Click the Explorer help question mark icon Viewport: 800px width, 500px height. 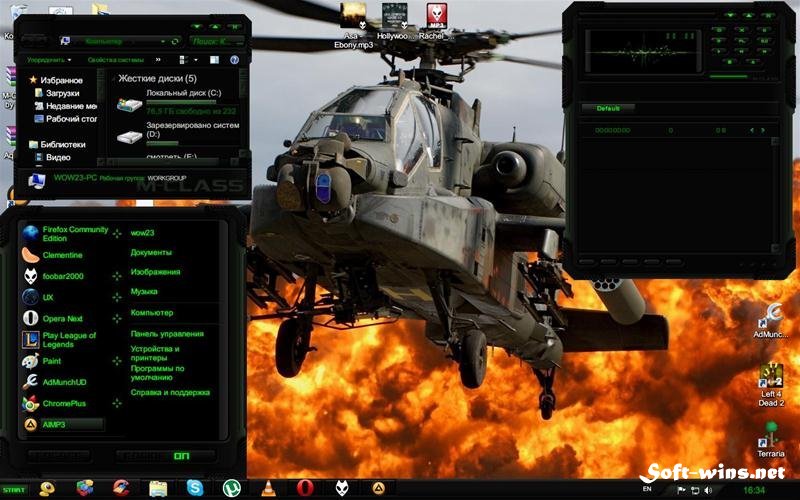(234, 60)
